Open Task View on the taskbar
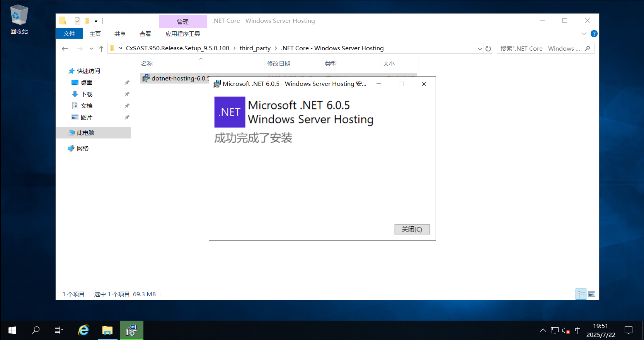 [x=59, y=330]
